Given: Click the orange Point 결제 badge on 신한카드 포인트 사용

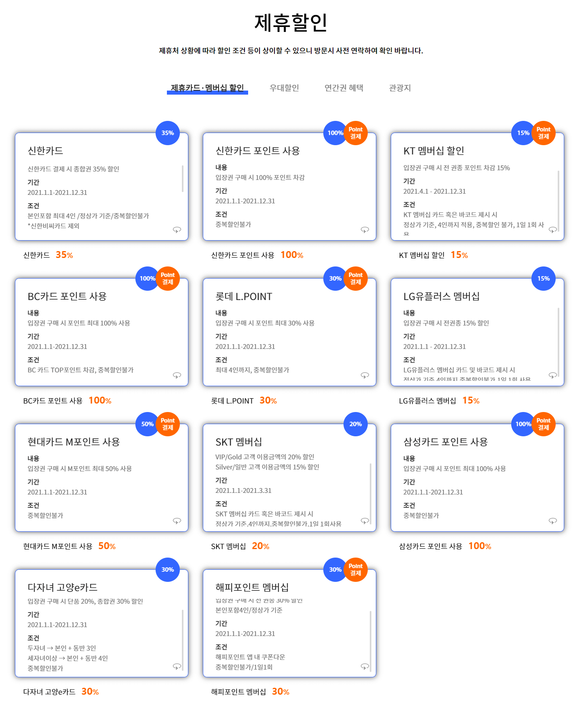Looking at the screenshot, I should click(x=355, y=133).
